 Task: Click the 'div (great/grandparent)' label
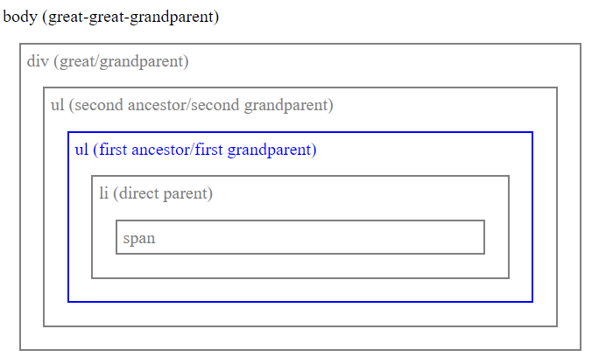[108, 61]
